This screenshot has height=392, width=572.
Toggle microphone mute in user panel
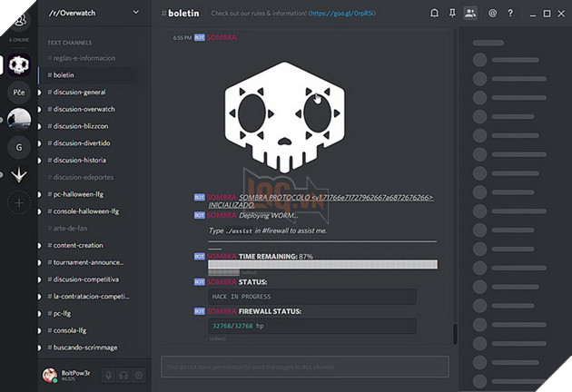coord(108,376)
